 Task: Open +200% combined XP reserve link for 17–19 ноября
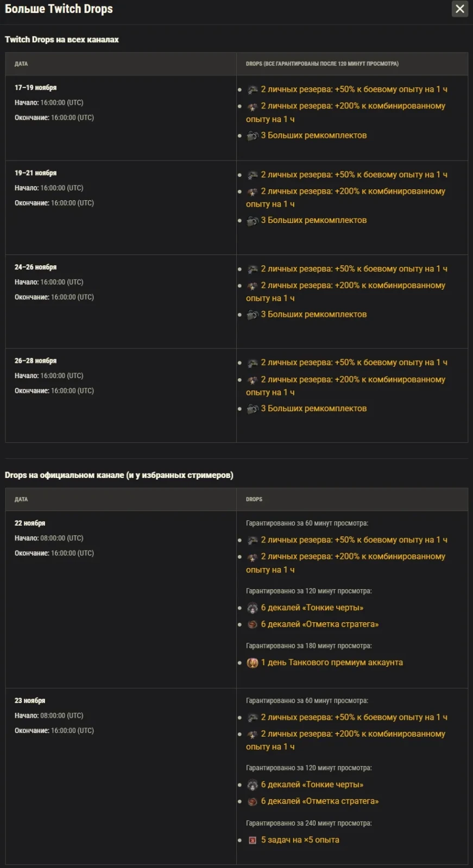click(352, 106)
